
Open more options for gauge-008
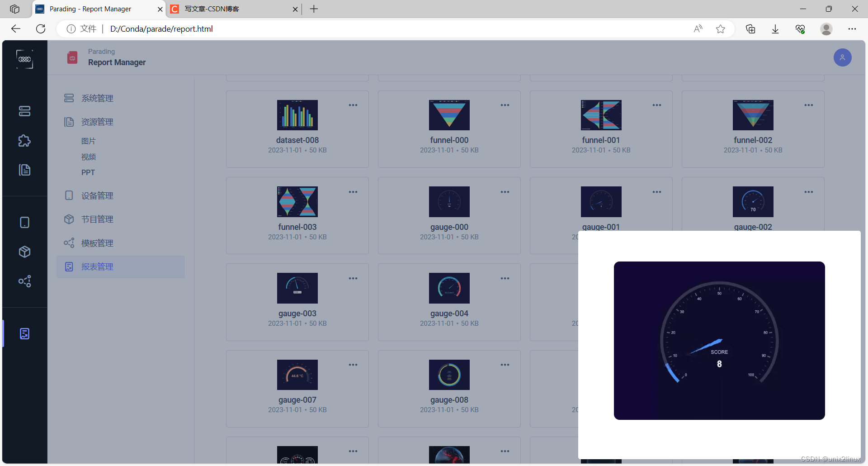[x=505, y=365]
